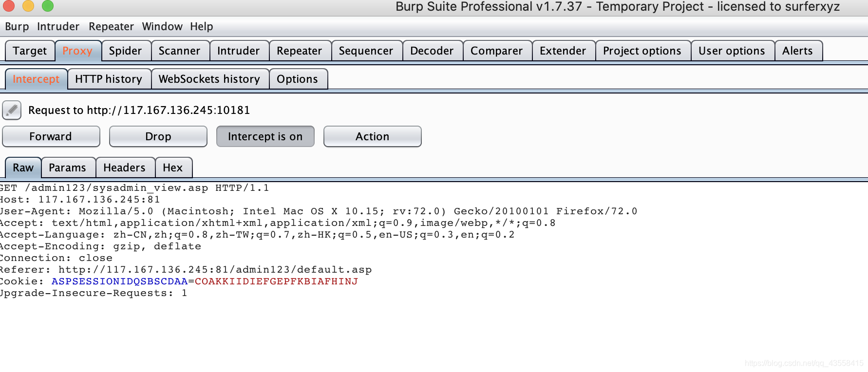This screenshot has height=372, width=868.
Task: Open the Intruder tool tab
Action: (x=239, y=51)
